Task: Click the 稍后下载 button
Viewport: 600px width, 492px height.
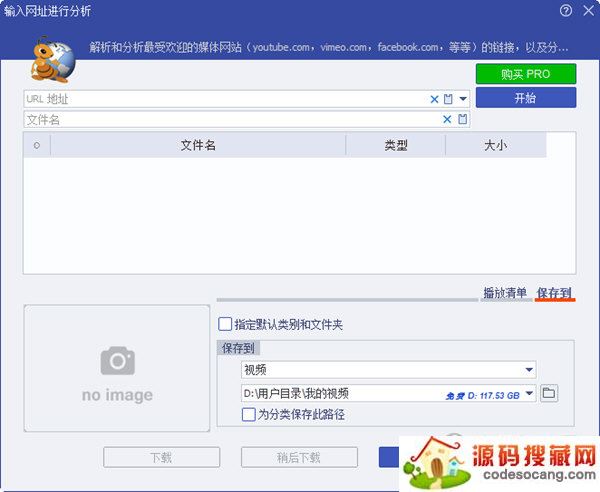Action: point(299,457)
